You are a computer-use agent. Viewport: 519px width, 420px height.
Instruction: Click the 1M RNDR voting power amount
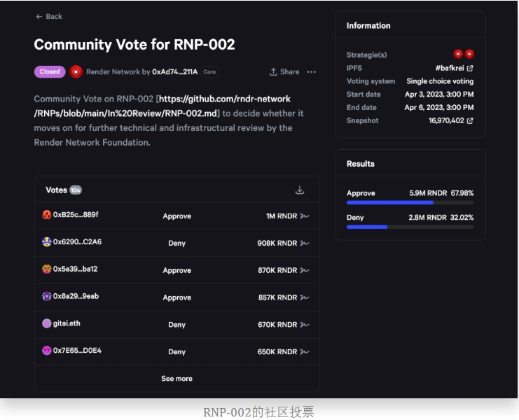pos(282,216)
